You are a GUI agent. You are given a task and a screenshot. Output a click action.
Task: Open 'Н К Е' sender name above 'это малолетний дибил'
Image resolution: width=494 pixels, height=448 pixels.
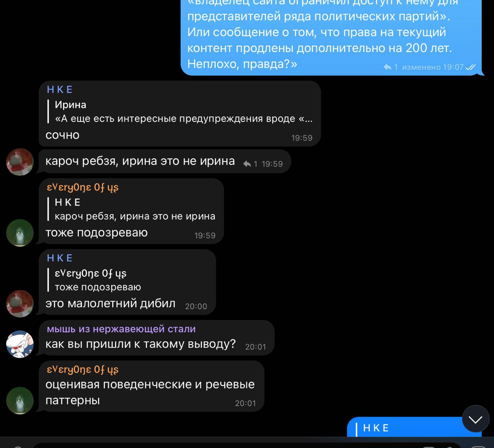(60, 258)
